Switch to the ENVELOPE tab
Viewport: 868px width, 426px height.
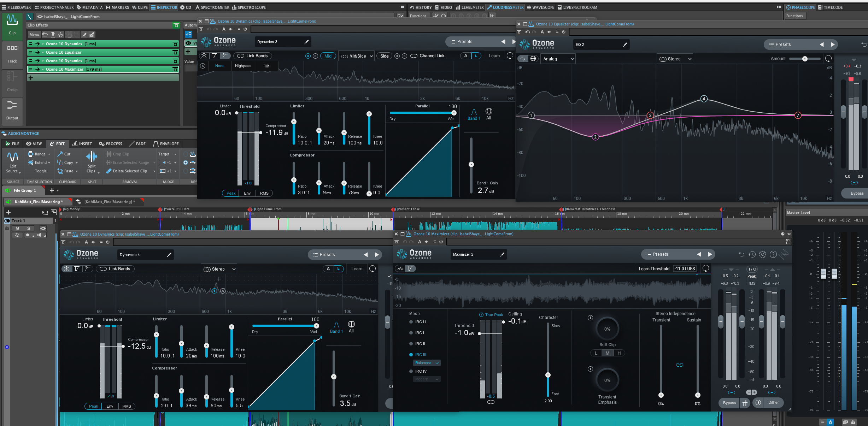tap(166, 144)
